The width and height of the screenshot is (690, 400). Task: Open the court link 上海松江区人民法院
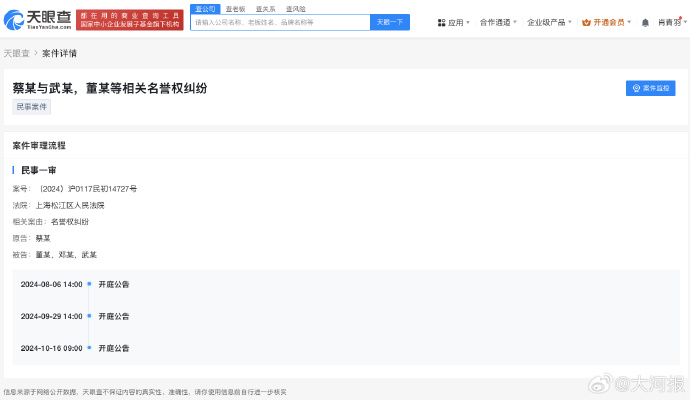pos(70,206)
